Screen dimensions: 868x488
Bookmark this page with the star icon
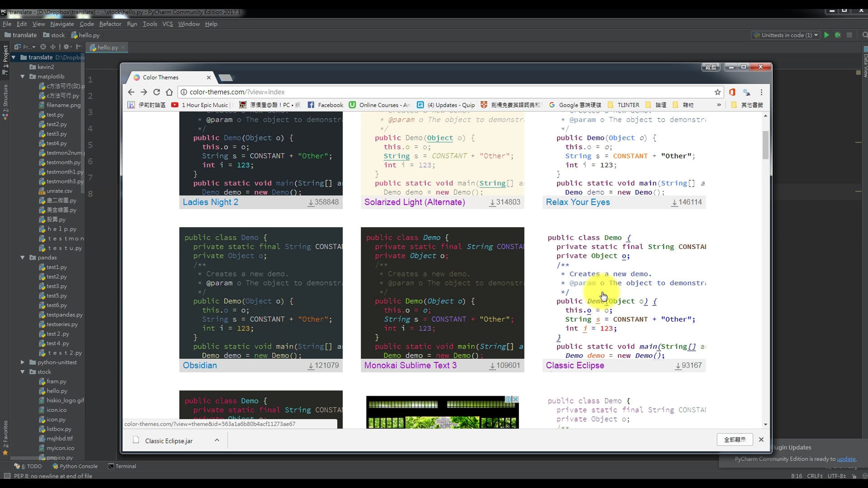tap(717, 92)
